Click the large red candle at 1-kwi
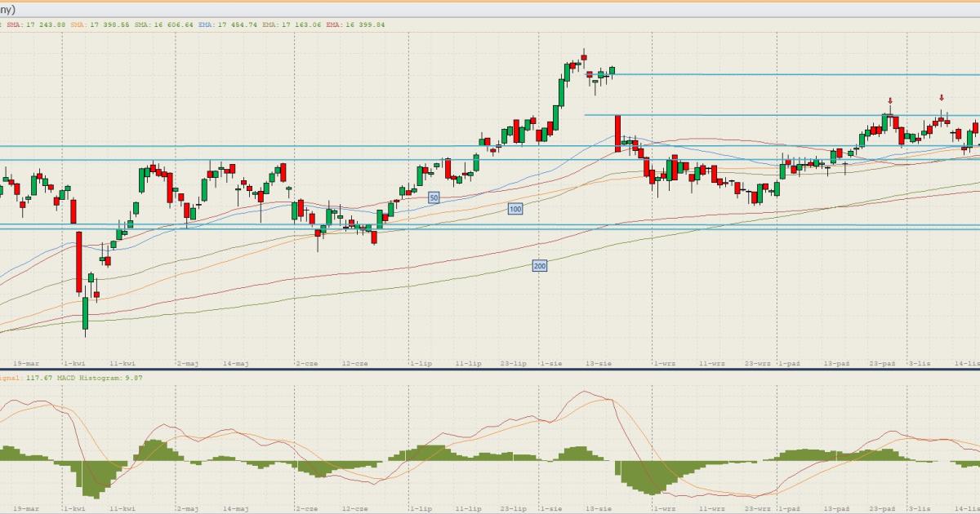Viewport: 980px width, 514px height. 79,261
